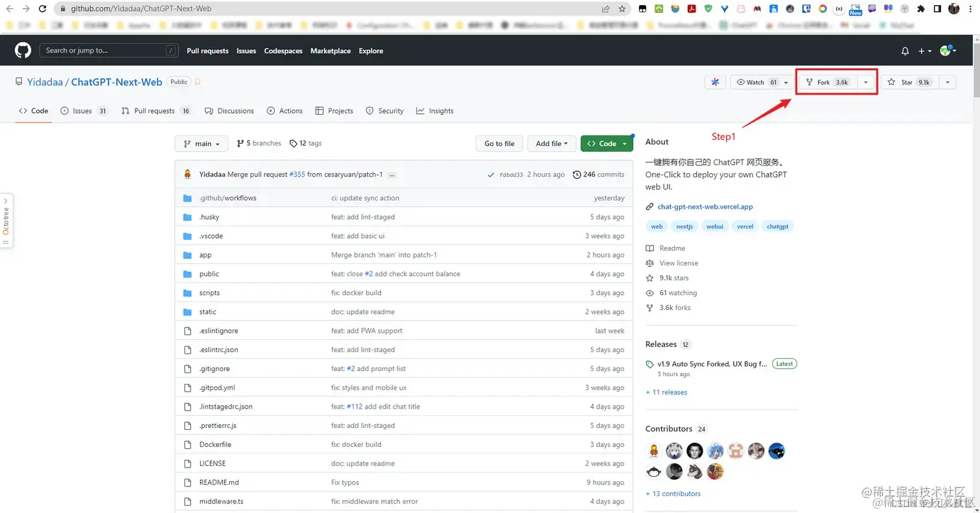Click the browser address bar URL
Viewport: 980px width, 513px height.
[x=141, y=9]
